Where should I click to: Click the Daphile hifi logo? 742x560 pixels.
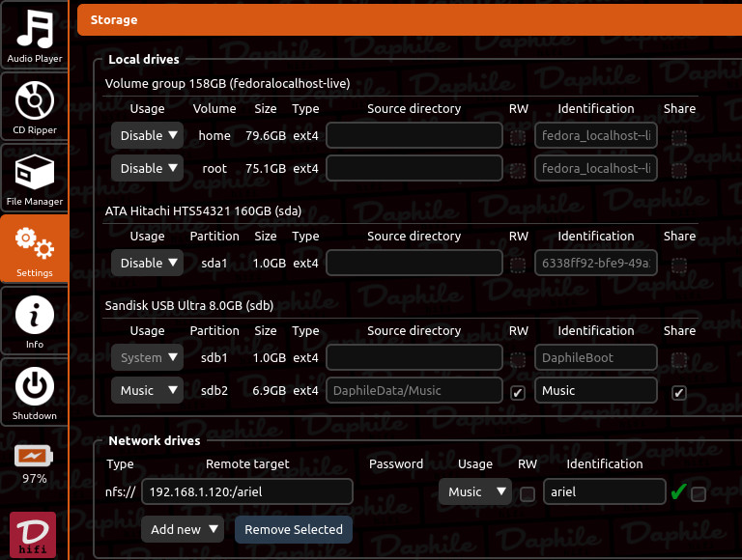click(33, 535)
